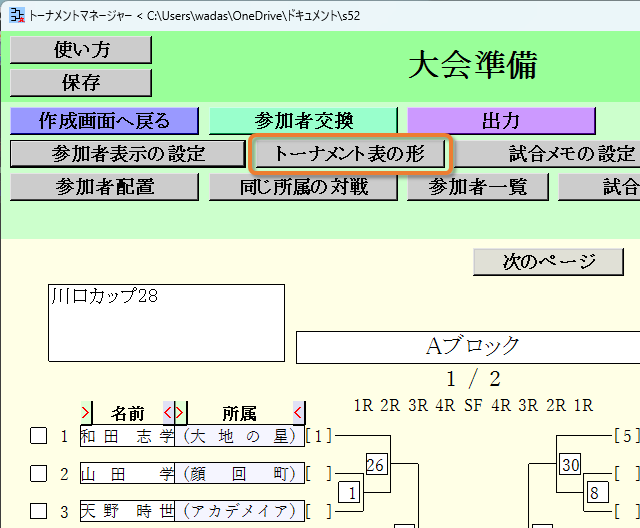Click the トーナメント表の形 button
640x528 pixels.
click(x=350, y=154)
